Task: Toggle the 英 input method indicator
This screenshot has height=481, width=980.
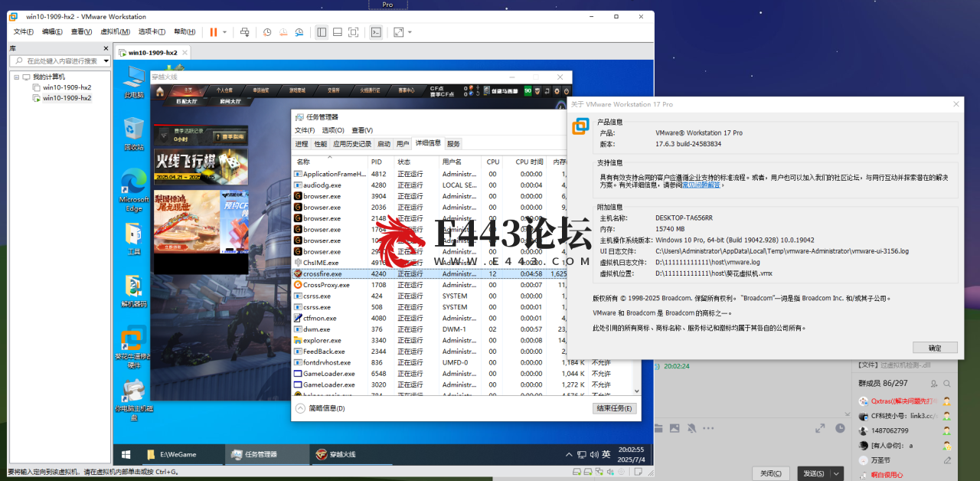Action: [605, 454]
